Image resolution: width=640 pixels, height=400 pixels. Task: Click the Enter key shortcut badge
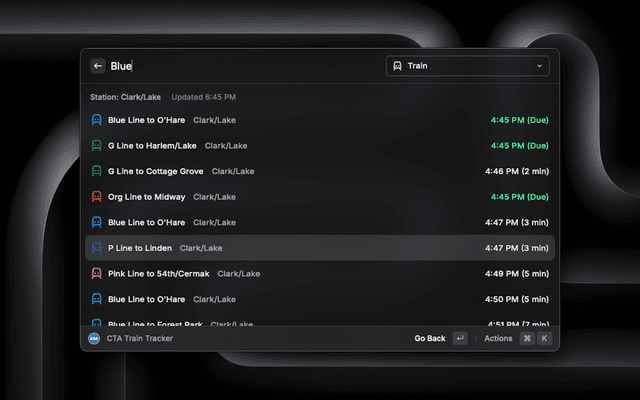[x=460, y=339]
